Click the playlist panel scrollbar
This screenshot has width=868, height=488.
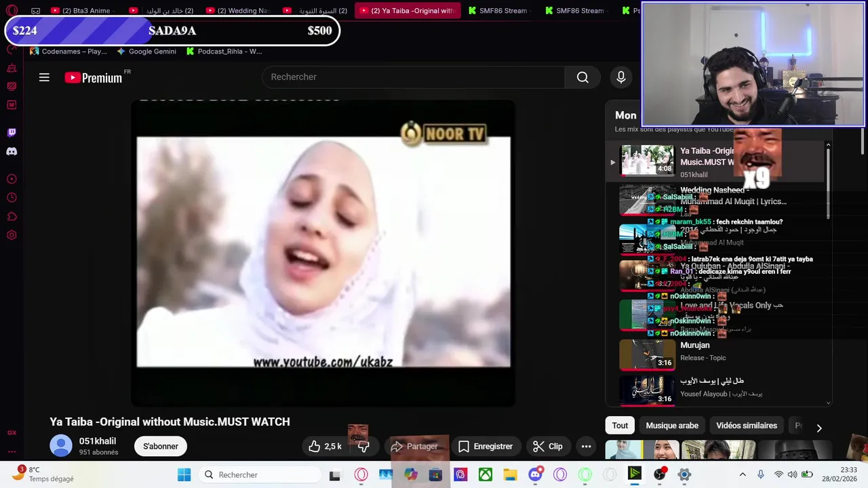[x=828, y=183]
